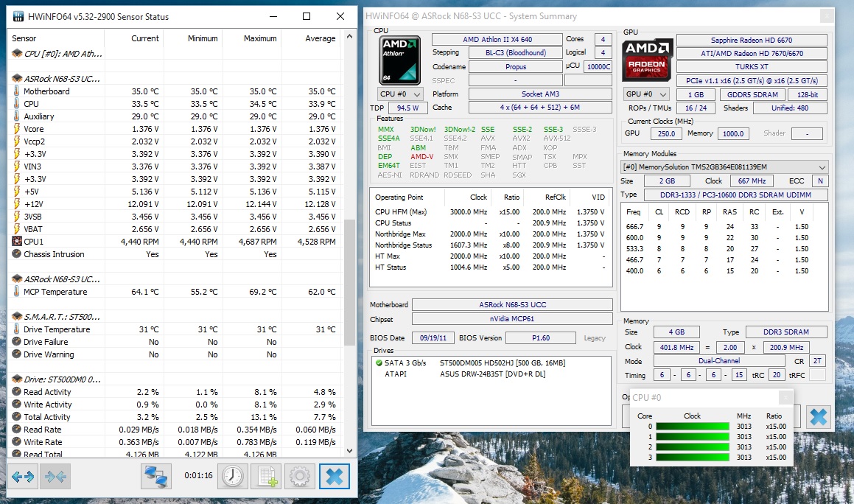Click the Write Rate row icon
This screenshot has height=504, width=854.
tap(16, 442)
